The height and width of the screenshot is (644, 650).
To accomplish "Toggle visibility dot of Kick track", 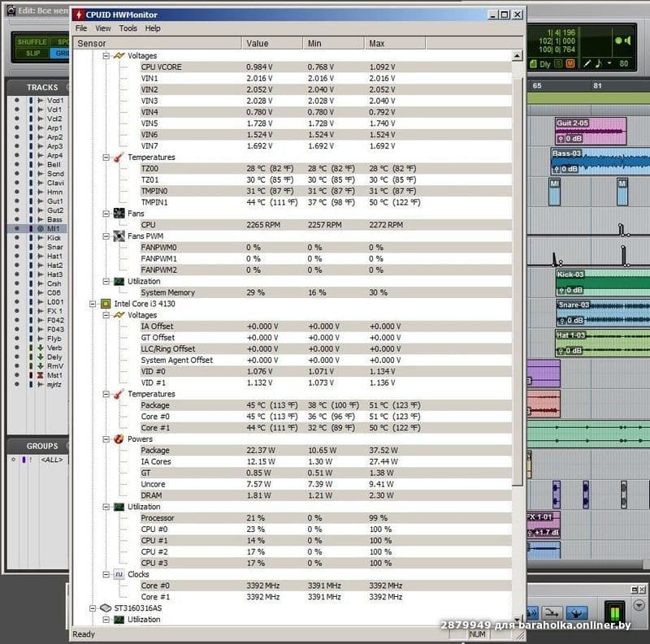I will (x=16, y=237).
